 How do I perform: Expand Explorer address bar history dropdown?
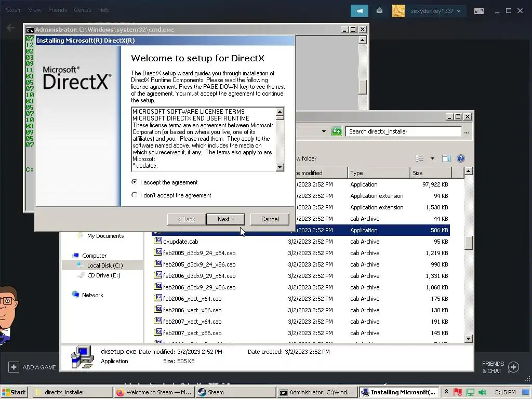pos(324,131)
